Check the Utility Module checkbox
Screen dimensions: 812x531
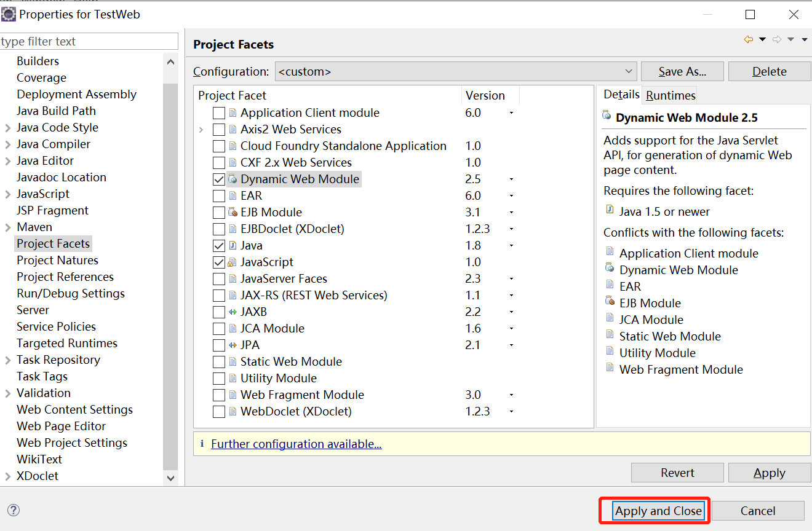(x=218, y=379)
